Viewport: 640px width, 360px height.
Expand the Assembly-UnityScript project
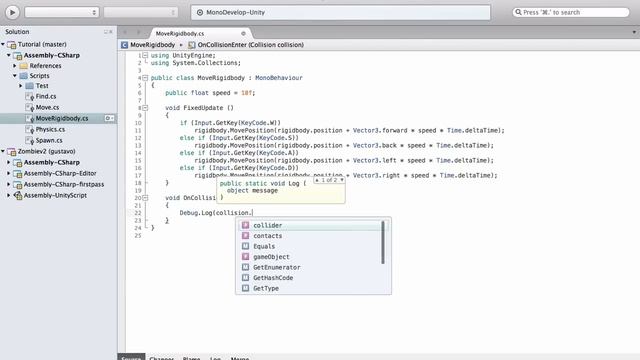pos(9,196)
